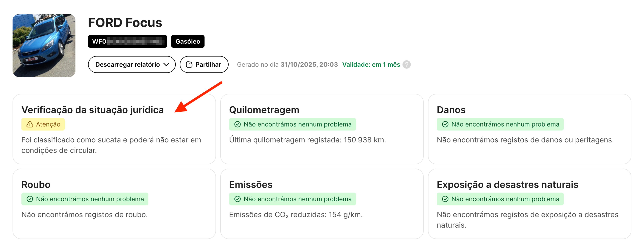The height and width of the screenshot is (248, 644).
Task: Click the warning triangle in the Atenção badge
Action: coord(30,124)
